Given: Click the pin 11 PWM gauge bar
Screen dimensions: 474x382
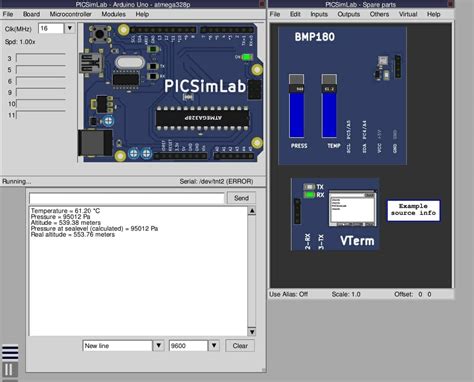Looking at the screenshot, I should click(41, 115).
